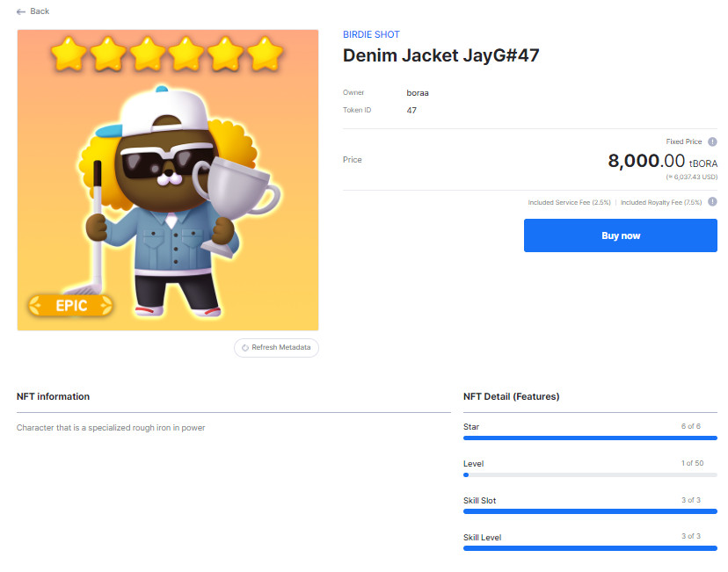Buy the NFT with Buy now

(x=620, y=235)
